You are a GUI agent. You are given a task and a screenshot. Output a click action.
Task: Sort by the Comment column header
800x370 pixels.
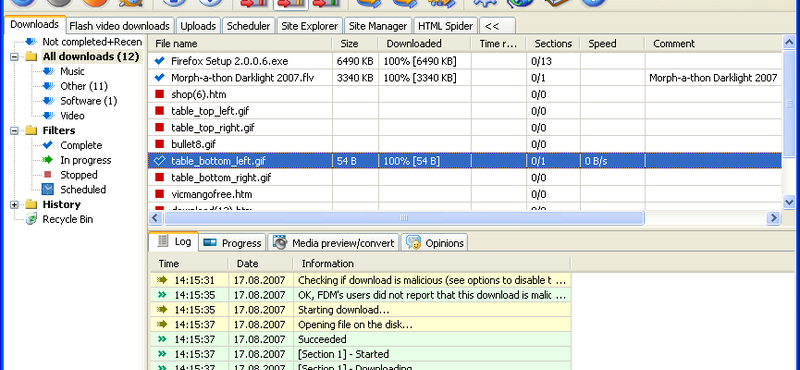[x=713, y=44]
